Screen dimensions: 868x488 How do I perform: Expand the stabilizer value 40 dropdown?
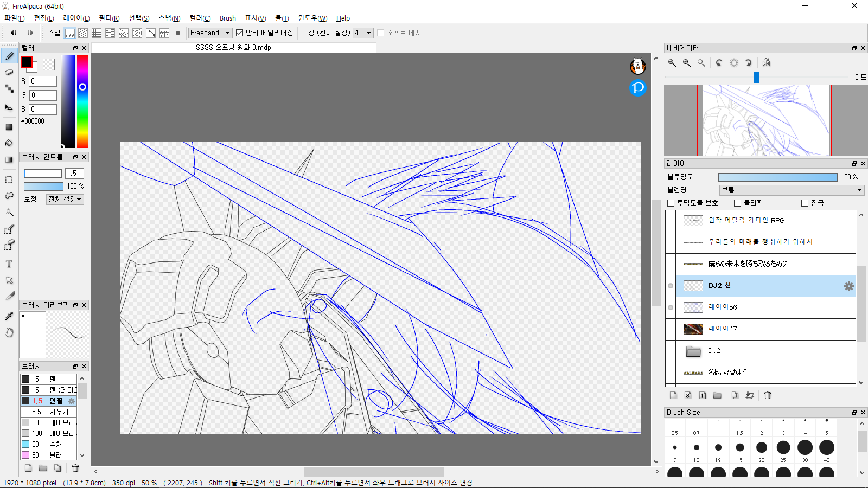point(363,33)
